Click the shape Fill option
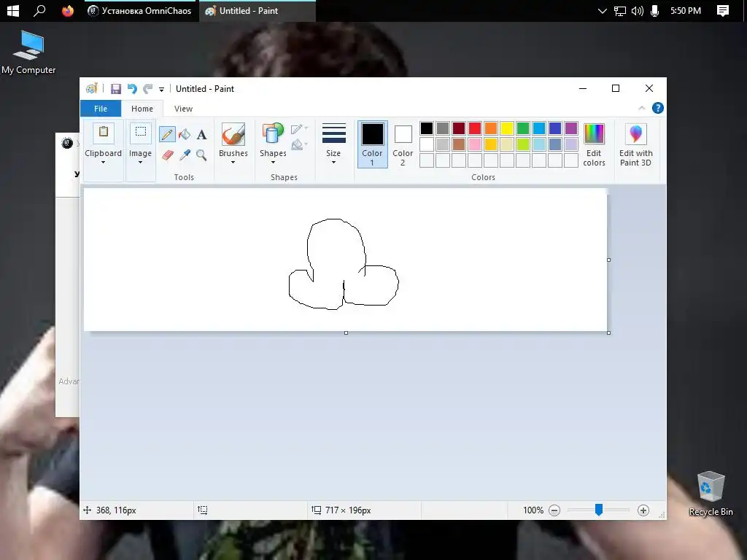The image size is (747, 560). point(299,144)
